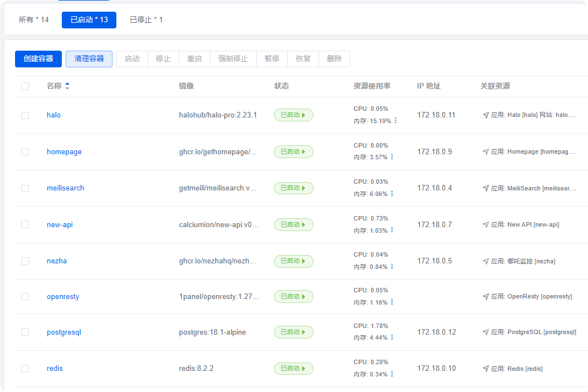The image size is (588, 392).
Task: Click the sort arrows beside 名称 column
Action: 67,86
